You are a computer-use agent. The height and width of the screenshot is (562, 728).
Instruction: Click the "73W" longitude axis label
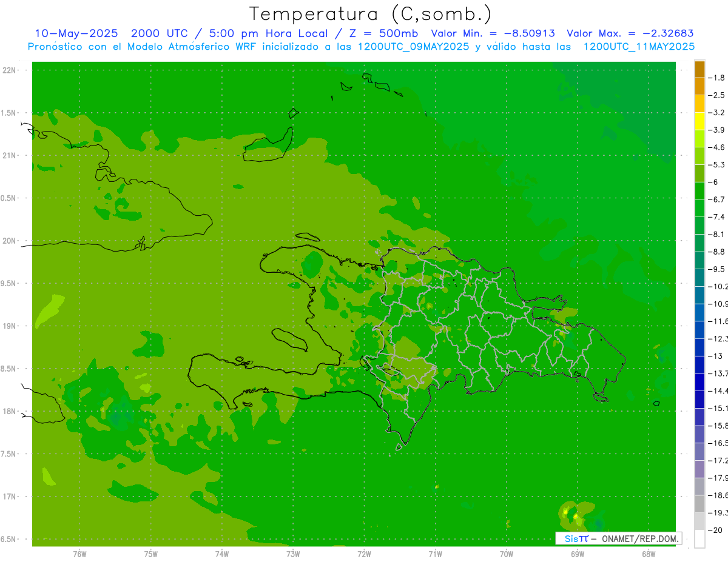pyautogui.click(x=293, y=554)
